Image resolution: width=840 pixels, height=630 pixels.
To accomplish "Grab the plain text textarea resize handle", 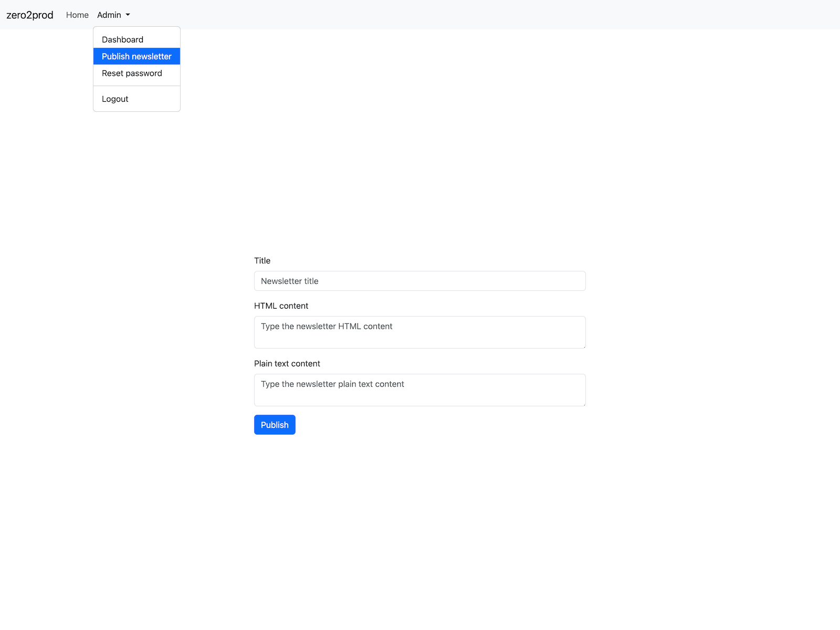I will tap(583, 404).
